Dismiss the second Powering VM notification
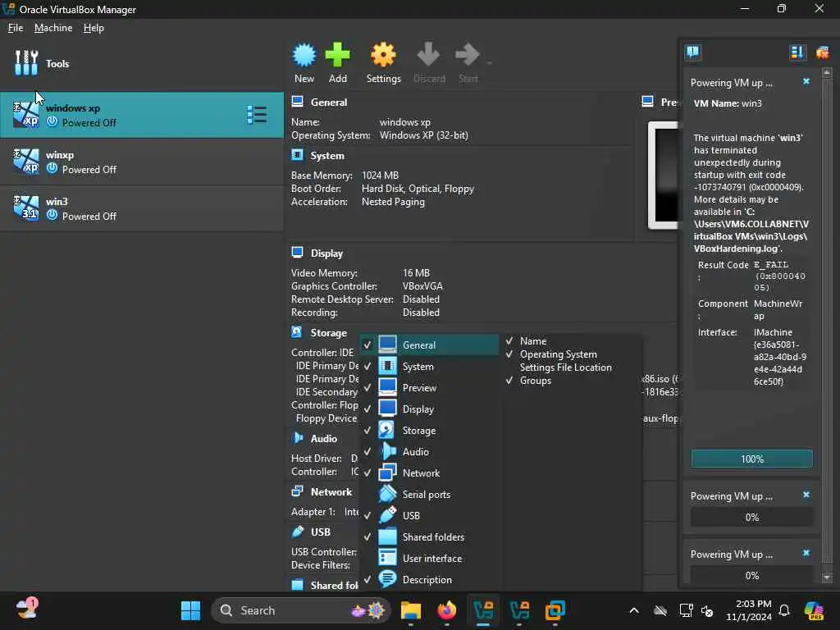The width and height of the screenshot is (840, 630). (806, 495)
